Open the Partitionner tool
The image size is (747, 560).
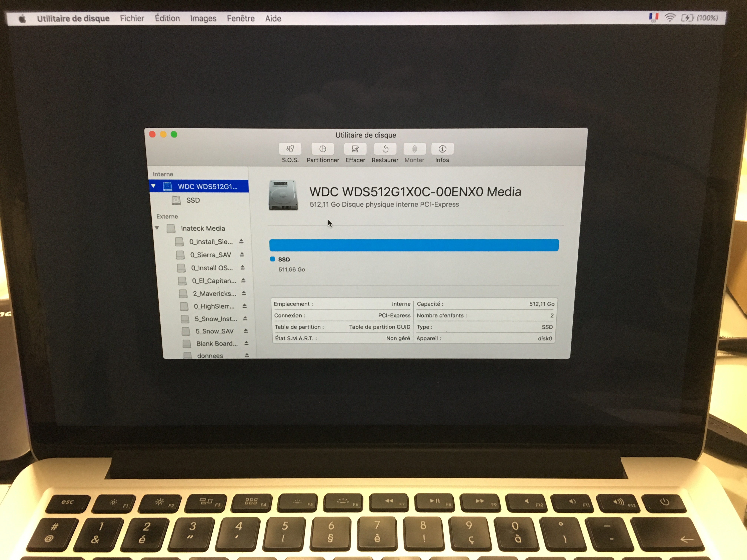323,149
